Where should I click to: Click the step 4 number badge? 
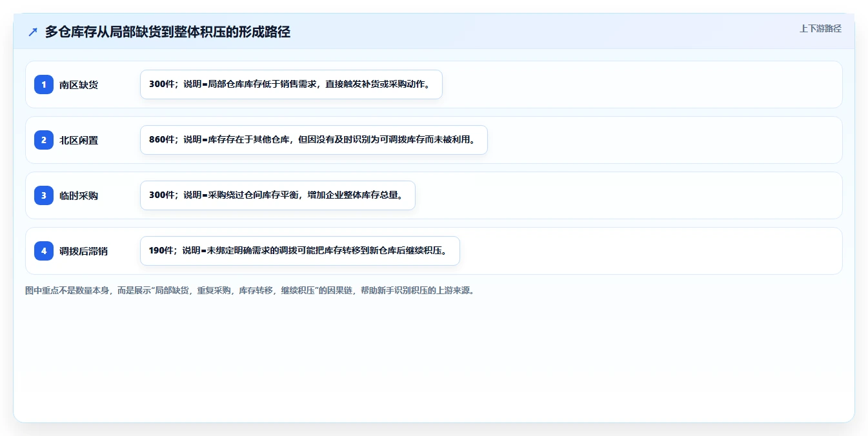[x=44, y=251]
